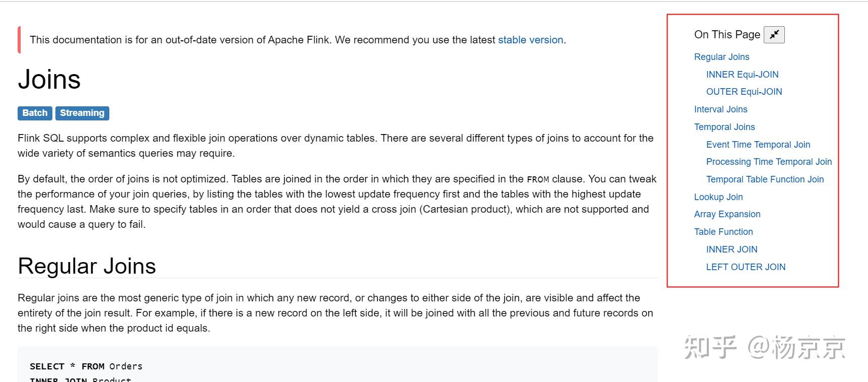Select Temporal Joins in sidebar

[x=724, y=127]
